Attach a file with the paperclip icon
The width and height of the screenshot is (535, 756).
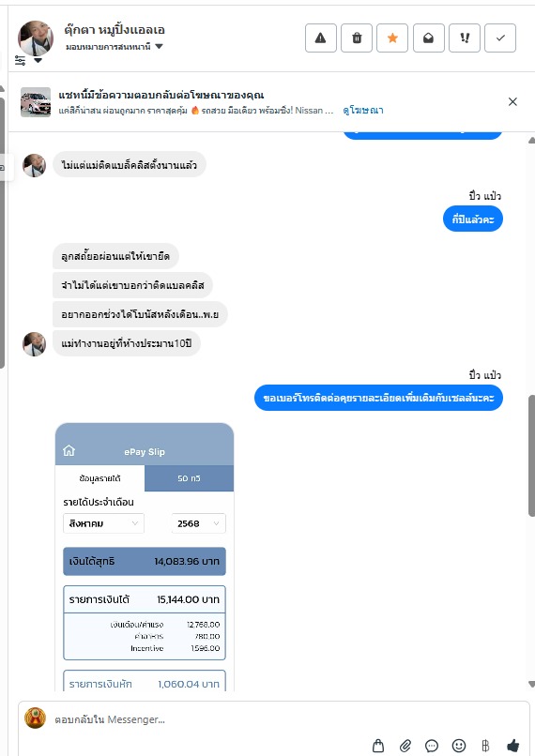[x=405, y=746]
